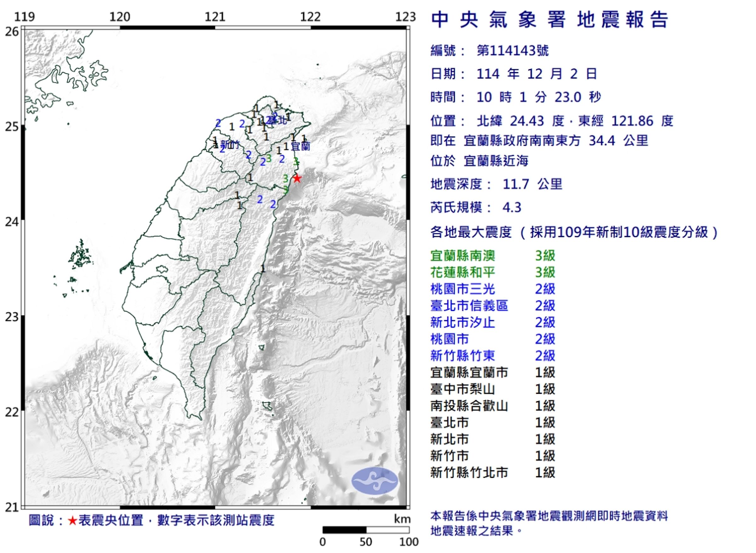Click the row 宜蘭縣宜蘭市 1級
756x553 pixels.
pyautogui.click(x=493, y=373)
